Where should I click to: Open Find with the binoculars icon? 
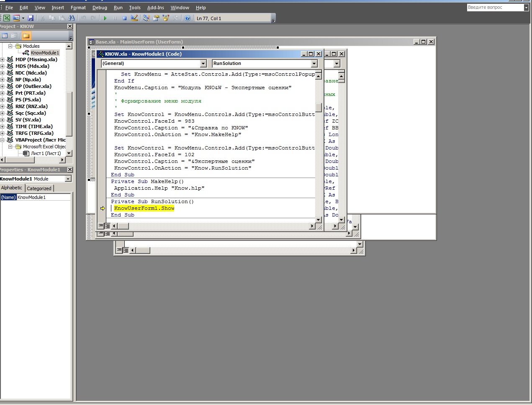(72, 18)
